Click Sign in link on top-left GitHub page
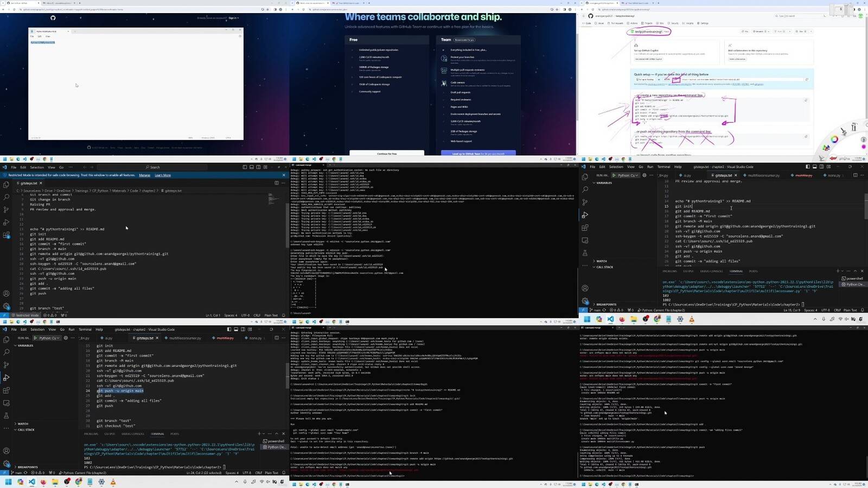 point(233,18)
